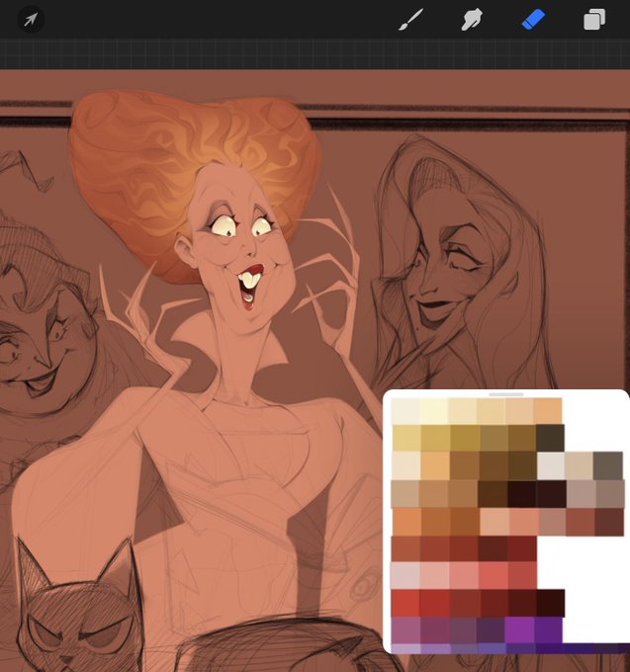The width and height of the screenshot is (630, 672).
Task: Pick the light orange swatch ending top row
Action: coord(548,411)
